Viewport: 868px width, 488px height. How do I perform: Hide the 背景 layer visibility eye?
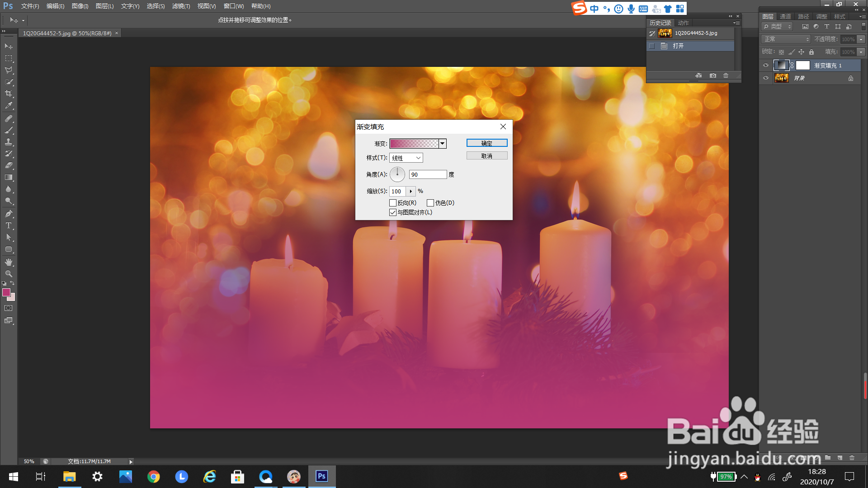point(766,78)
